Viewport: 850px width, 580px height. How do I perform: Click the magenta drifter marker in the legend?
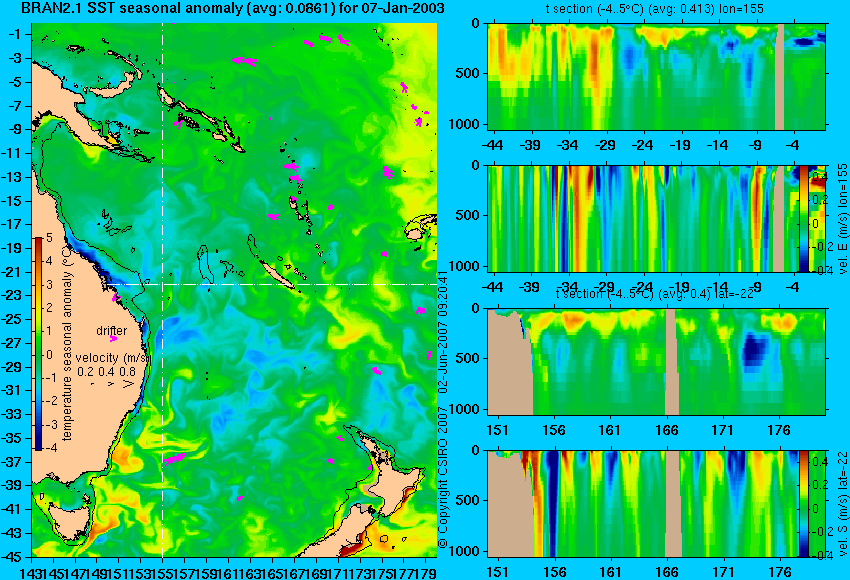113,339
